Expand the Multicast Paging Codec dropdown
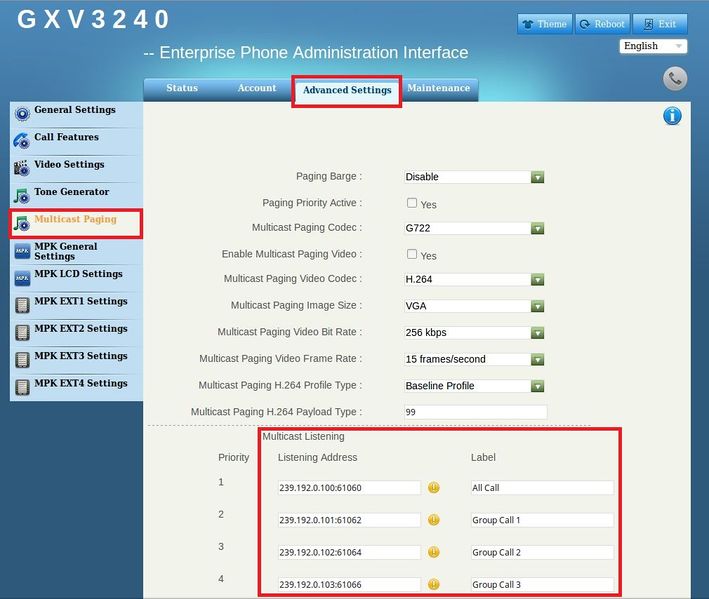Image resolution: width=709 pixels, height=599 pixels. tap(474, 228)
